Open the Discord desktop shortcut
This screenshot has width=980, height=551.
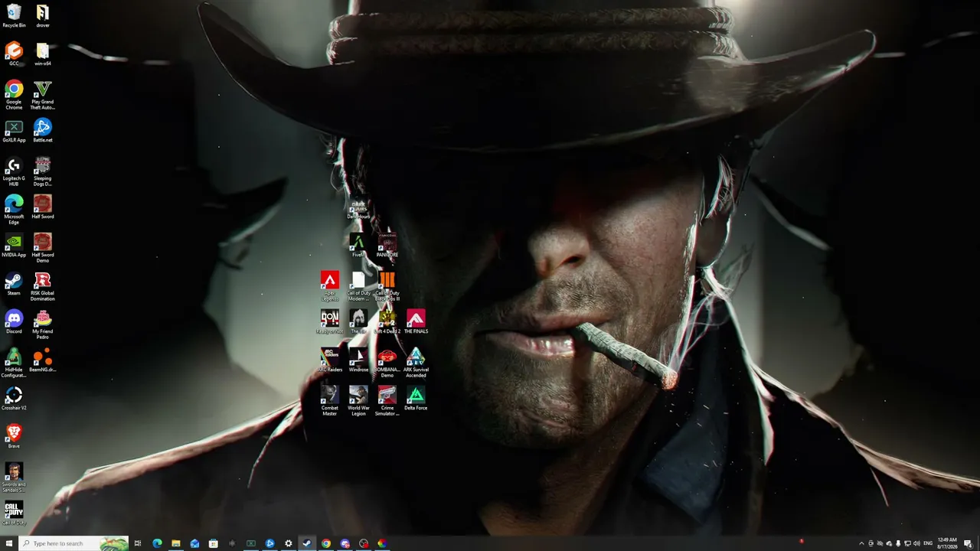(14, 321)
